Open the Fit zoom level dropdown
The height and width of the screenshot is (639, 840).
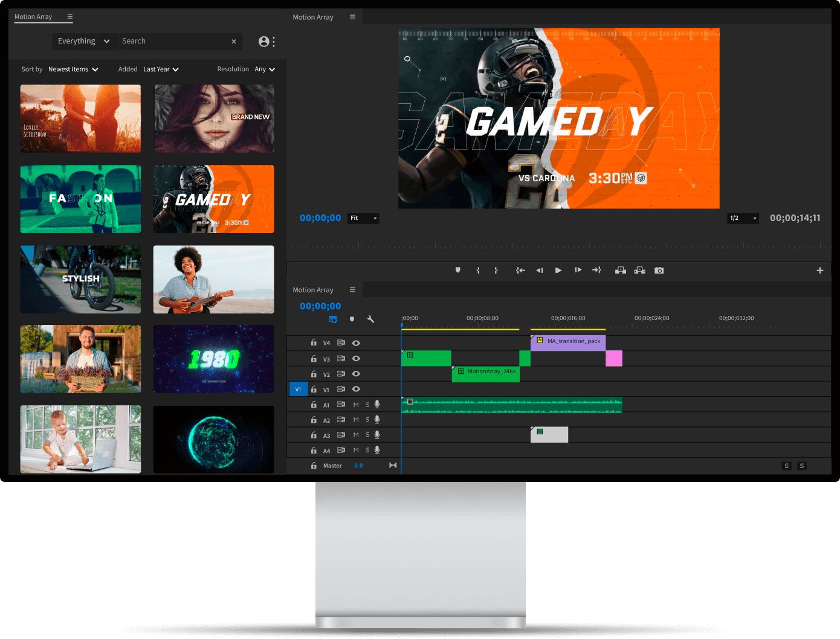(x=363, y=218)
